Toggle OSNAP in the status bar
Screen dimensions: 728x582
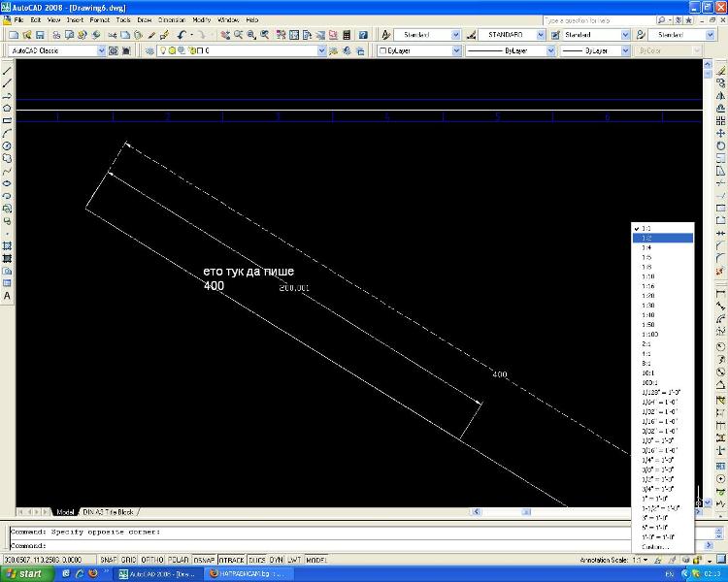point(204,561)
